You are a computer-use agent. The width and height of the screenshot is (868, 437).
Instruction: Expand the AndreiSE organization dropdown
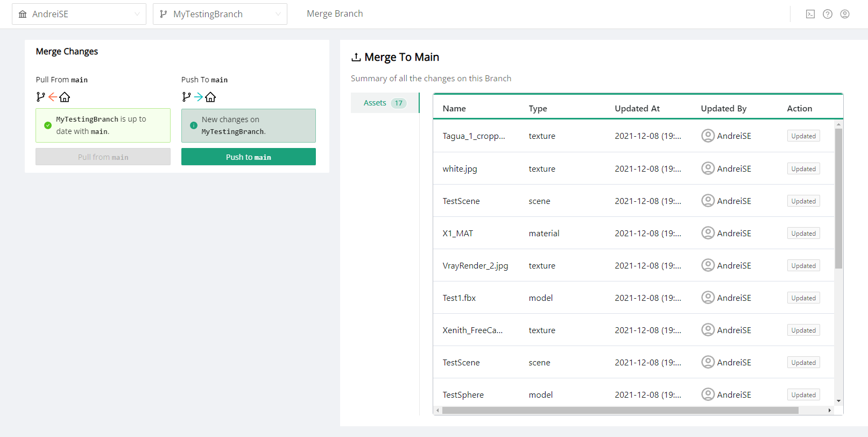point(79,14)
